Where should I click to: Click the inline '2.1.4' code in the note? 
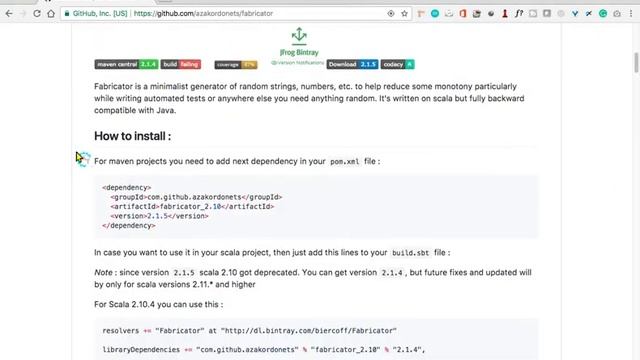(x=392, y=273)
